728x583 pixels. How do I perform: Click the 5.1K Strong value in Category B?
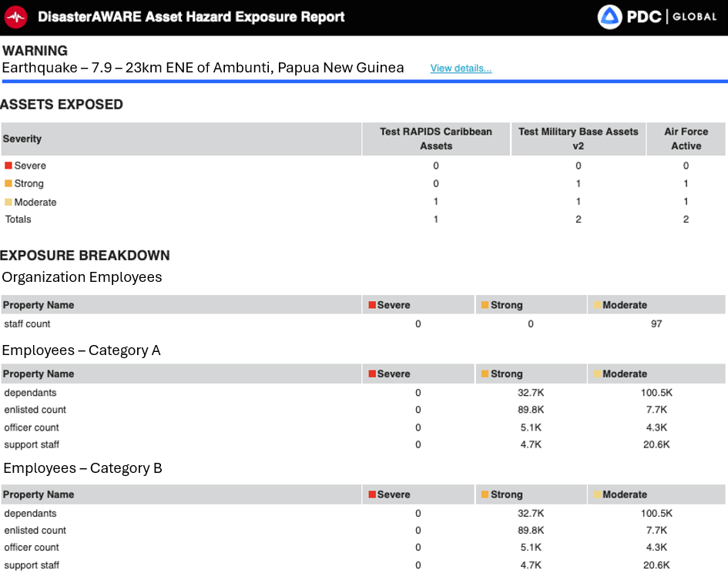pyautogui.click(x=531, y=548)
